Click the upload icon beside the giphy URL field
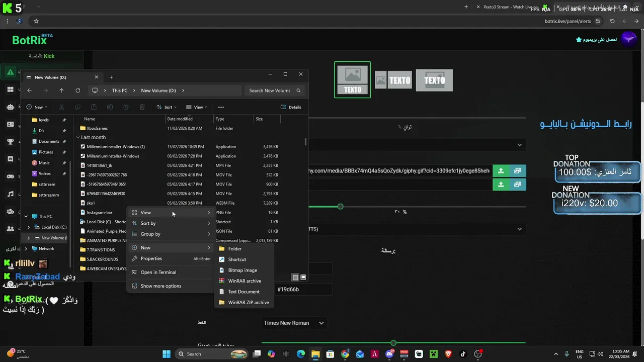The width and height of the screenshot is (644, 362). 501,171
